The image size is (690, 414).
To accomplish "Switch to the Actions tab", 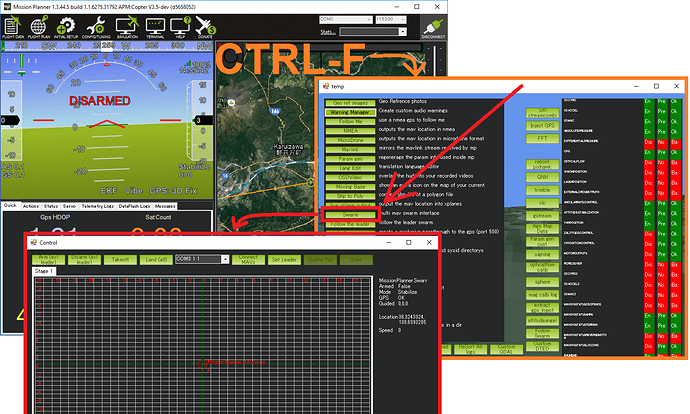I will point(31,206).
